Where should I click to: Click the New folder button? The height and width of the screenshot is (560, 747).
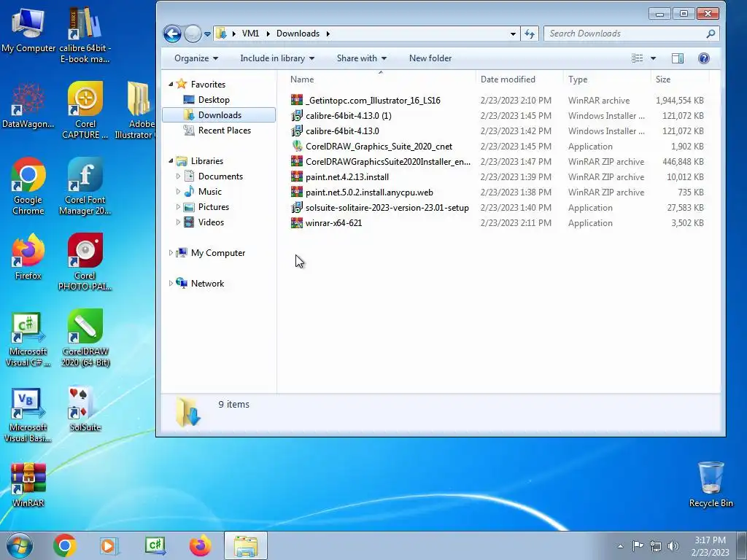430,58
